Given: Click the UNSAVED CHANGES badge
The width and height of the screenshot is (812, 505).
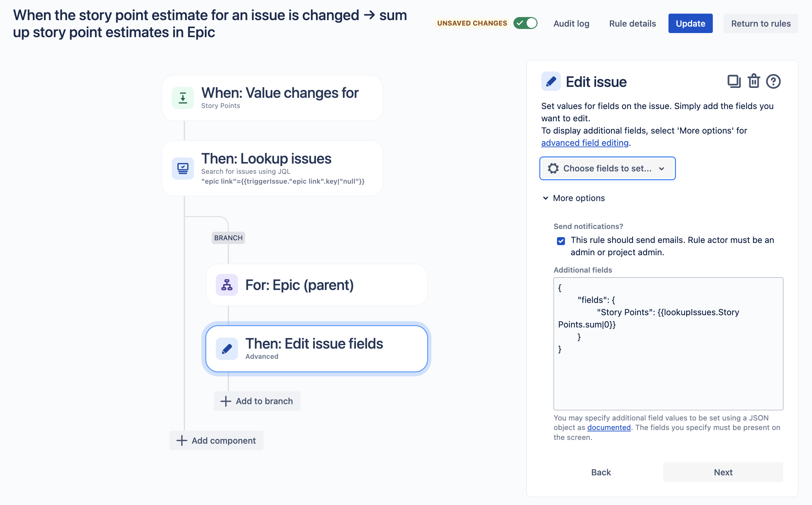Looking at the screenshot, I should [x=472, y=23].
